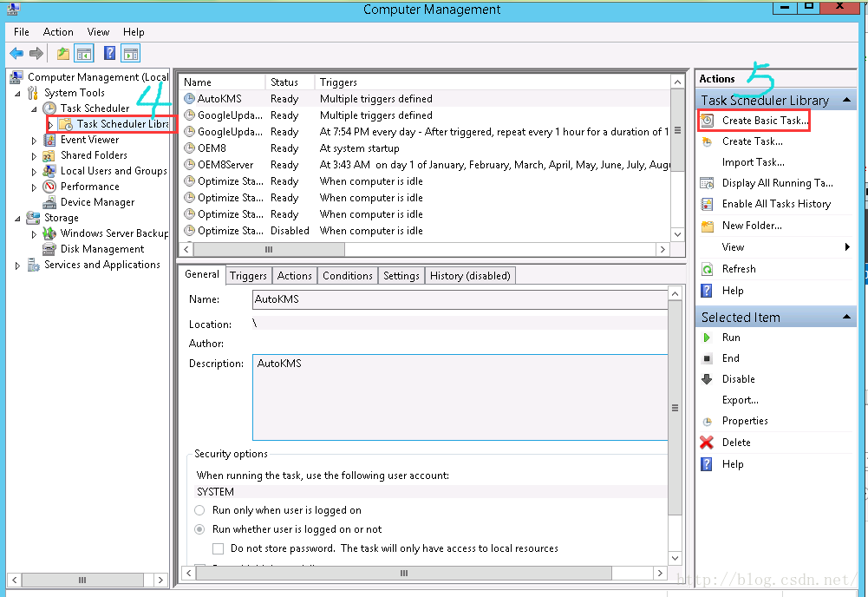Collapse the Storage tree node
Viewport: 868px width, 597px height.
tap(17, 219)
